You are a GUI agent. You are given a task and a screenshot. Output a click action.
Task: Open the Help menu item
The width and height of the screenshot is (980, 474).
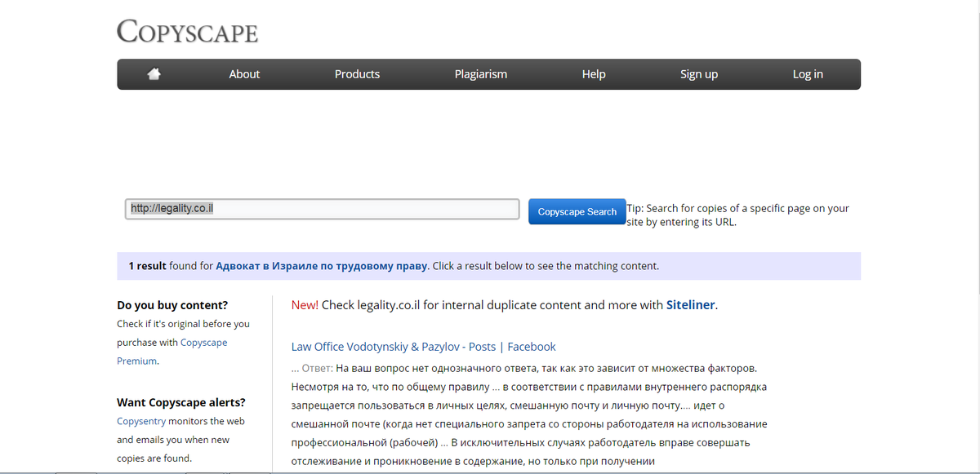coord(594,74)
